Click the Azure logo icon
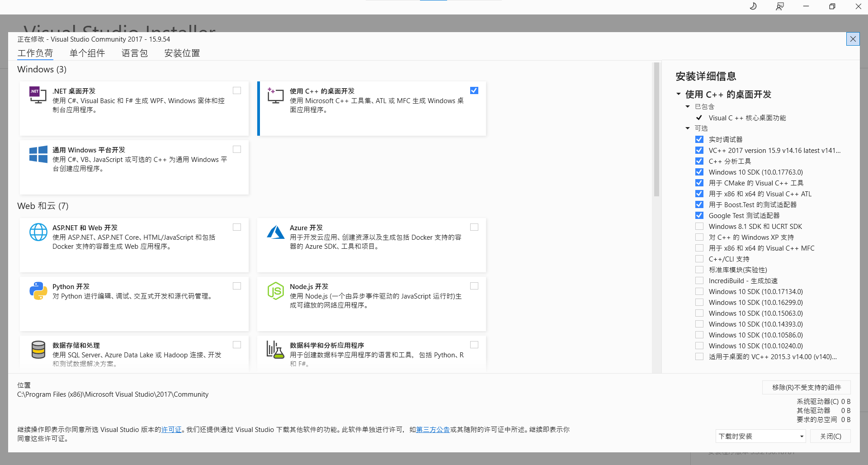868x465 pixels. click(x=275, y=232)
